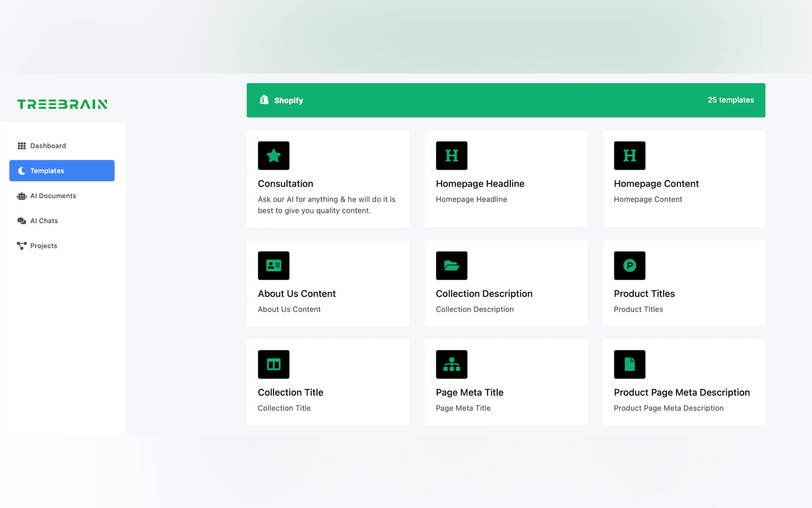This screenshot has width=812, height=508.
Task: Click the Shopify bag icon in banner
Action: pyautogui.click(x=264, y=100)
